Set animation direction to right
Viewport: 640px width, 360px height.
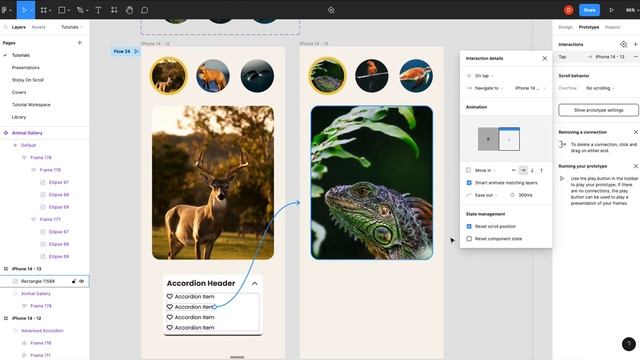pos(523,170)
